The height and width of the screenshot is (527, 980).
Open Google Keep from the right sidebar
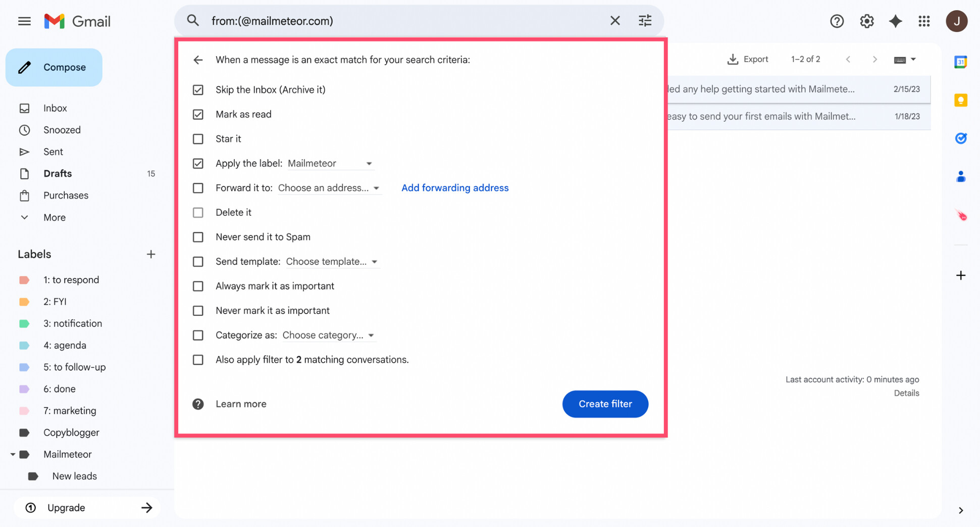[x=960, y=100]
